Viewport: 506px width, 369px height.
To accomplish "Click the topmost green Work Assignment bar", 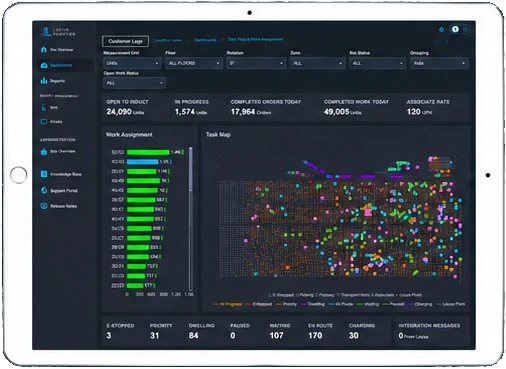I will point(148,152).
